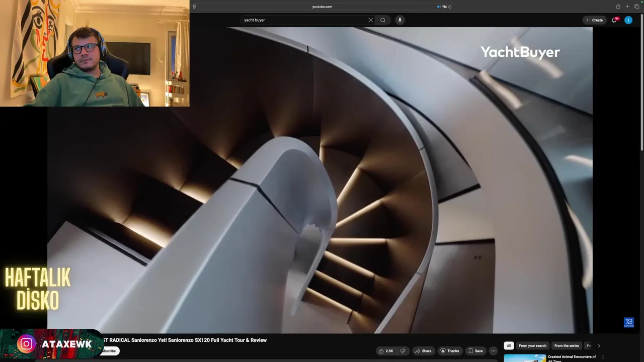Mute tab audio via speaker icon
Viewport: 644px width, 362px height.
(x=439, y=7)
